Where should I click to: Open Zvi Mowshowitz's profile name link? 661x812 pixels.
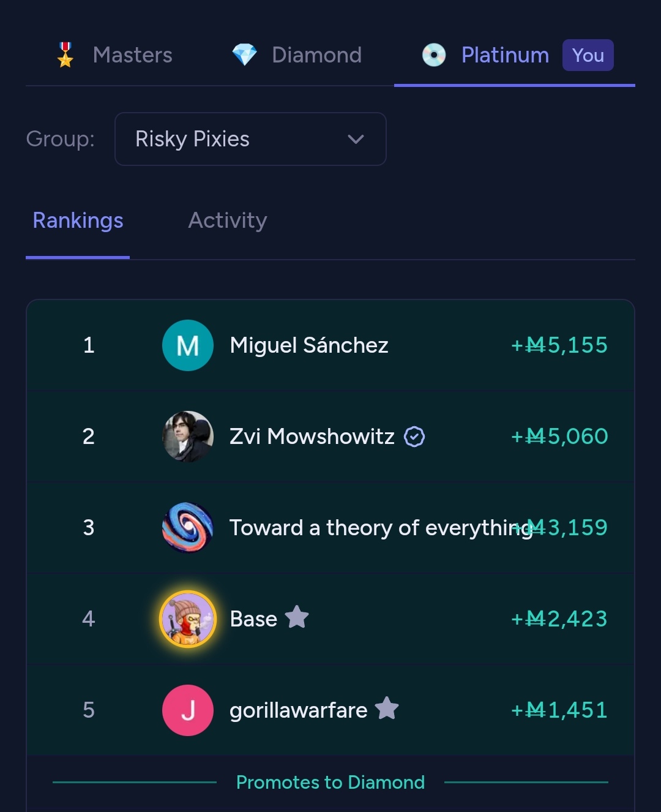click(x=312, y=437)
